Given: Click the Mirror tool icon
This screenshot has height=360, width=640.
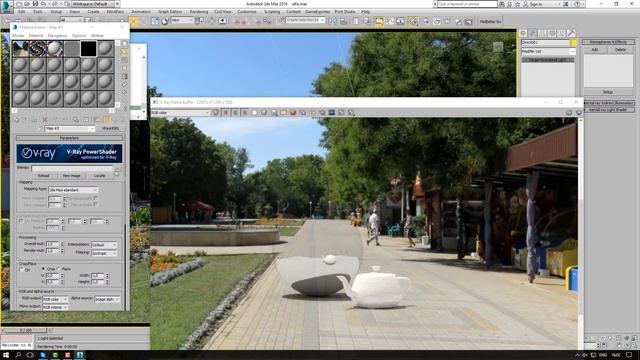Looking at the screenshot, I should pyautogui.click(x=333, y=21).
